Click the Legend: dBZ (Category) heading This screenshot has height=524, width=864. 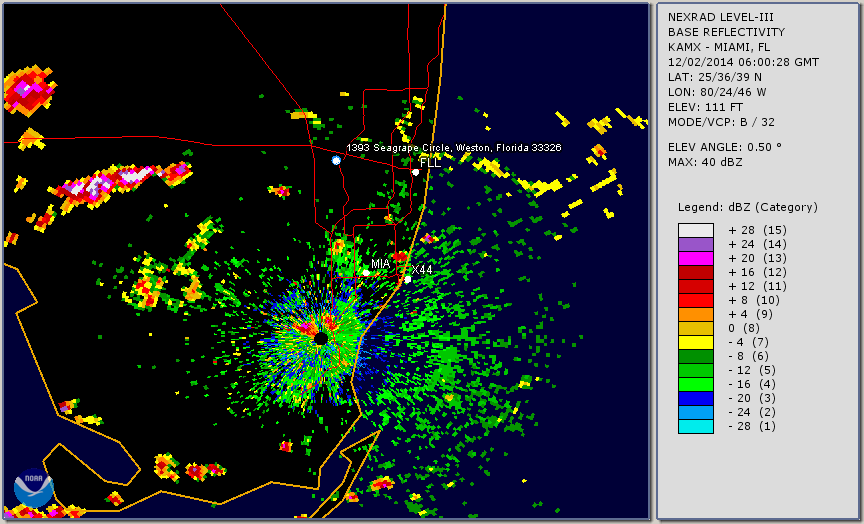coord(748,207)
